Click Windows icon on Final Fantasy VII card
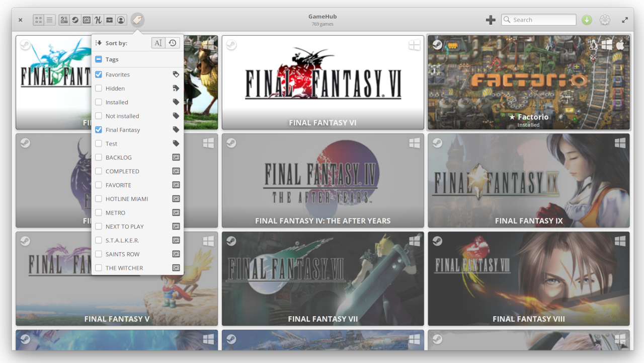The image size is (644, 363). (414, 241)
